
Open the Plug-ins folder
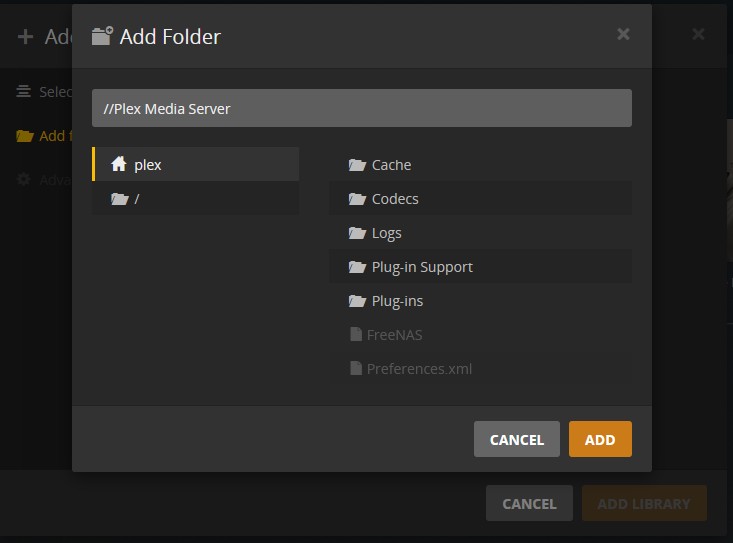pos(481,300)
